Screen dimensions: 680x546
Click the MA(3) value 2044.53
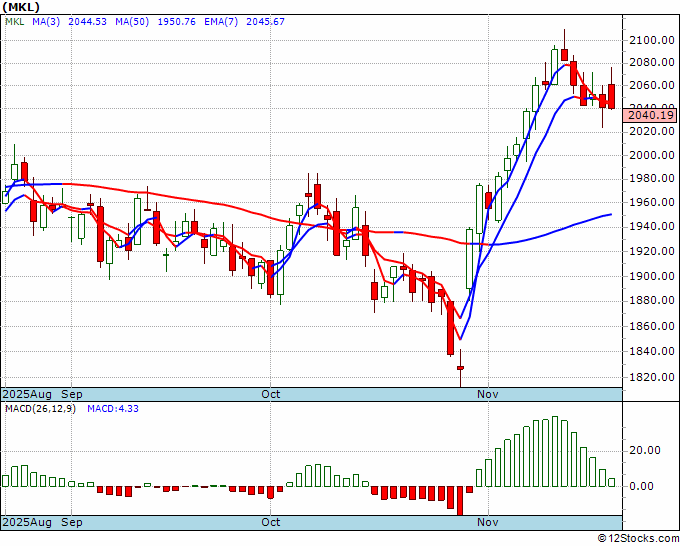[88, 22]
